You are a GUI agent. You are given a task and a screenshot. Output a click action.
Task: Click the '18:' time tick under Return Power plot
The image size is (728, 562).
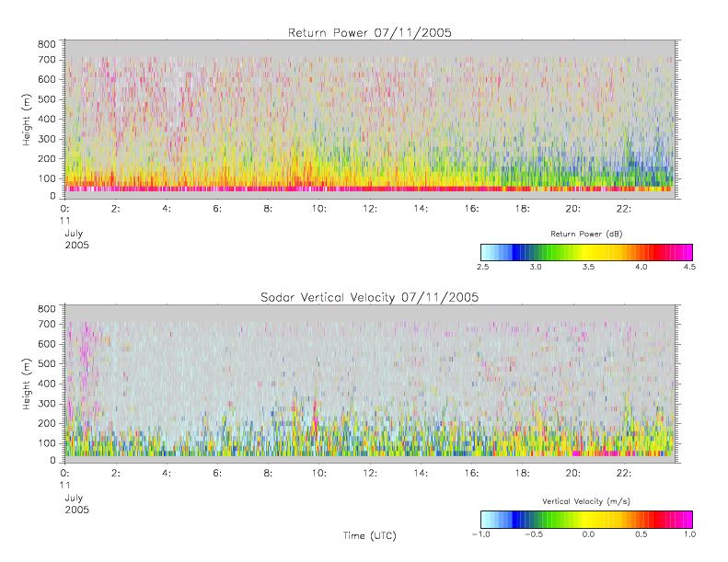[x=523, y=209]
